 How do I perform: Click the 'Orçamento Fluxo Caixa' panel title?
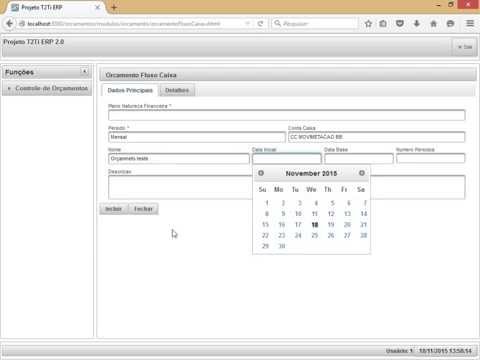141,75
